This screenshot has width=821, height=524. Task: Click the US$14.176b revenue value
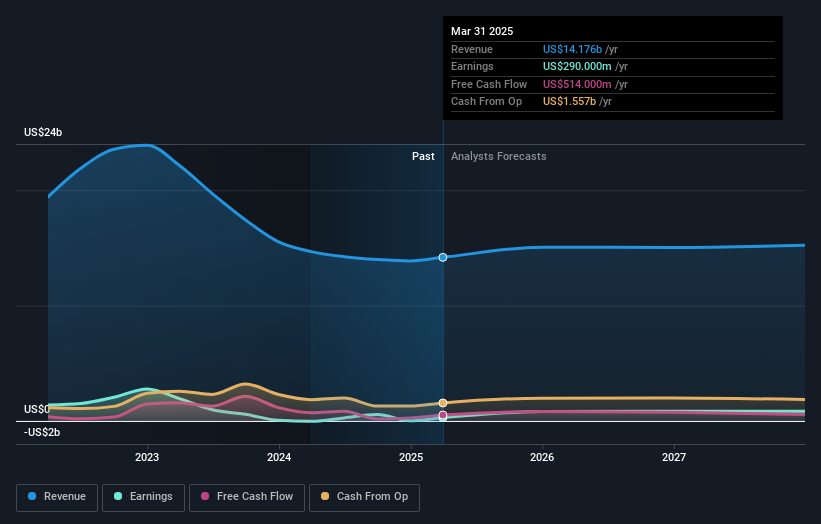[x=572, y=49]
